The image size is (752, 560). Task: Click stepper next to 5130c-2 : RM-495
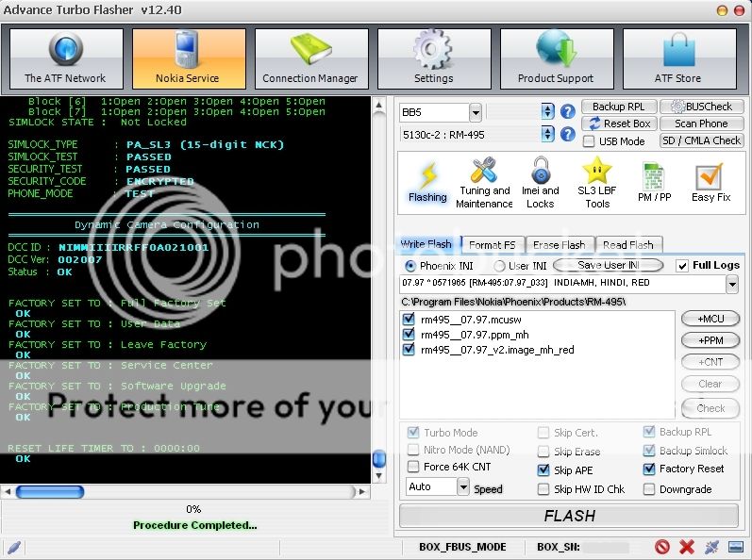(547, 134)
